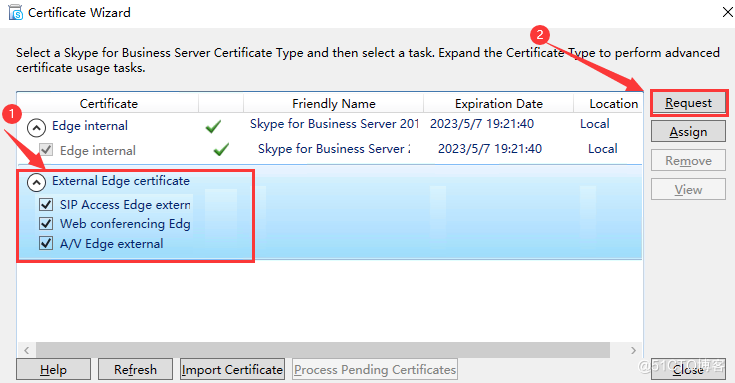
Task: Refresh the certificate list
Action: tap(135, 369)
